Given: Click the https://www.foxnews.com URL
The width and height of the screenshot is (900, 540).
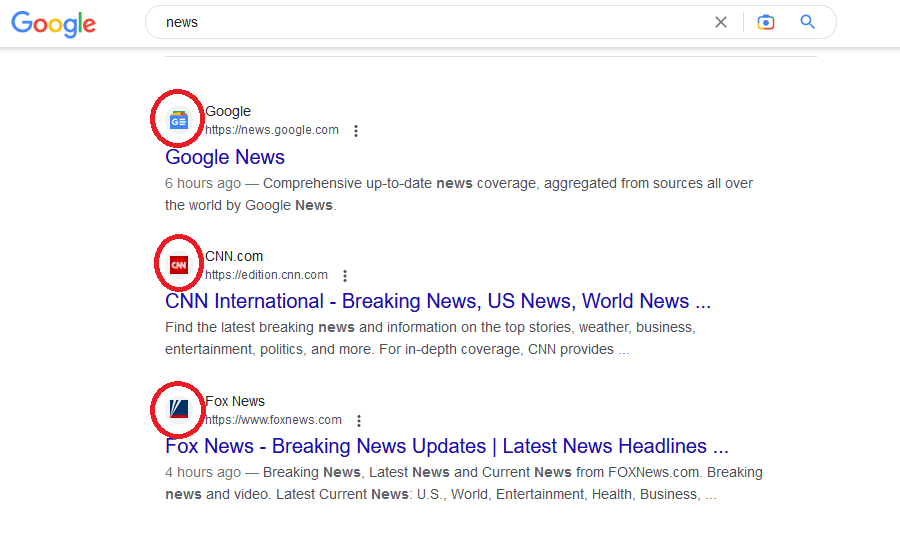Looking at the screenshot, I should click(x=273, y=420).
